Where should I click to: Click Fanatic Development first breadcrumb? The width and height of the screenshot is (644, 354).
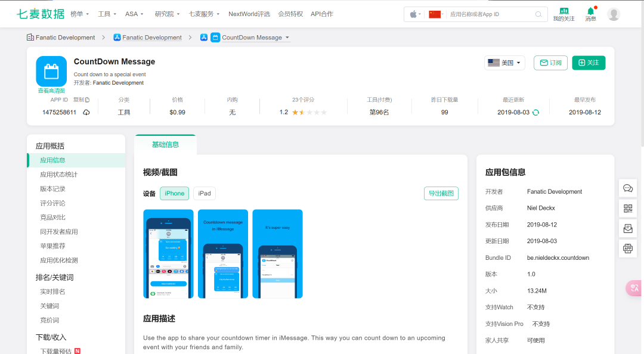tap(66, 38)
